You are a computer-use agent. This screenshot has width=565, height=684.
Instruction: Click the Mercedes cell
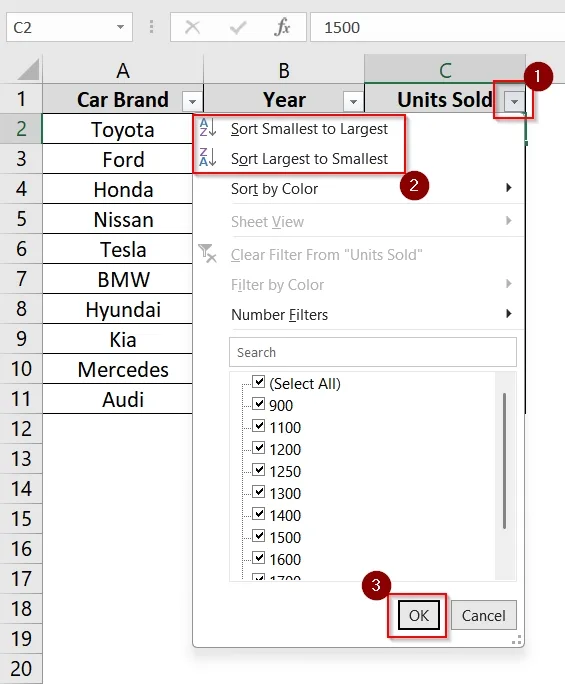tap(117, 369)
